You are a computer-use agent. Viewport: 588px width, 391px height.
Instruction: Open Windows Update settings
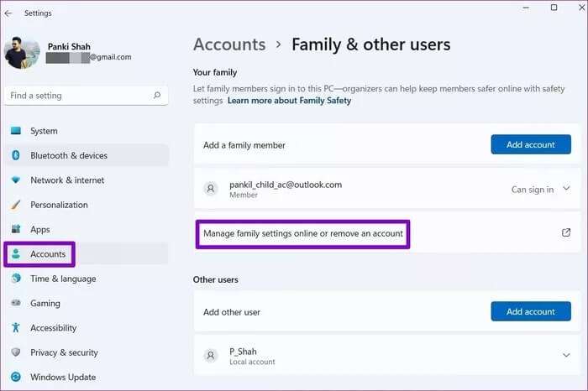coord(87,377)
